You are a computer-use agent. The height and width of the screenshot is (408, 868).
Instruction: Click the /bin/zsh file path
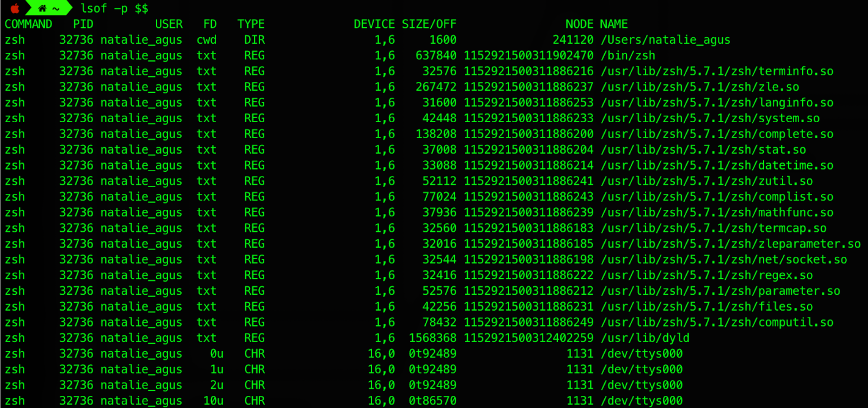tap(628, 55)
